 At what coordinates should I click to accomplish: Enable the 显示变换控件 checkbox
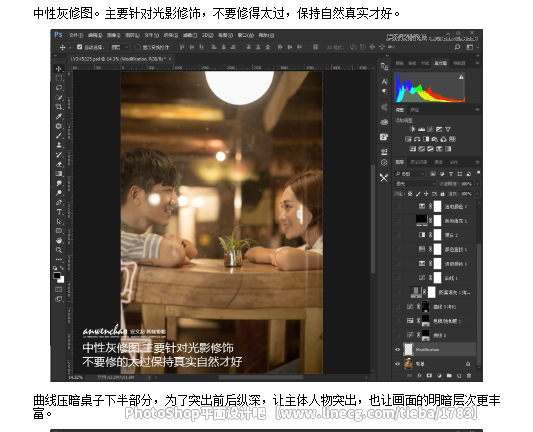tap(138, 47)
